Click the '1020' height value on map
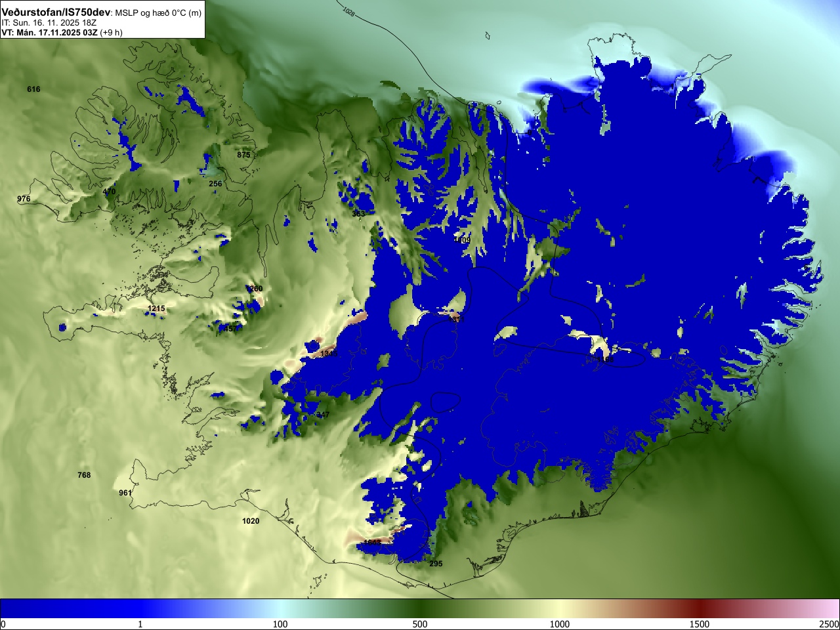Viewport: 840px width, 630px height. (251, 521)
